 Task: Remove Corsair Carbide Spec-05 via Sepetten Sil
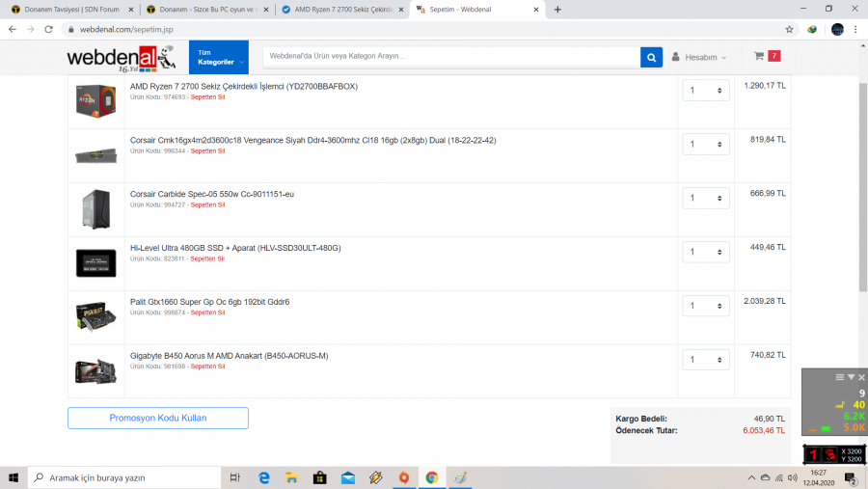[x=207, y=204]
